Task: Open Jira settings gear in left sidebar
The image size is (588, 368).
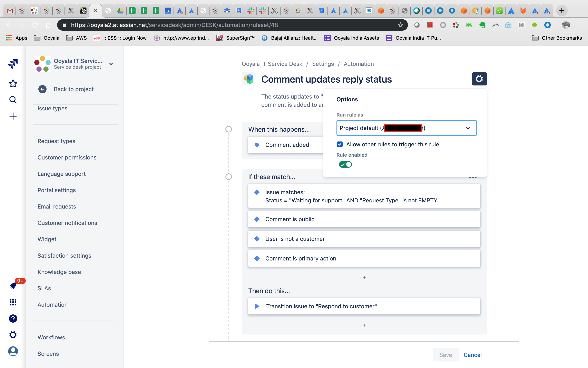Action: pyautogui.click(x=13, y=335)
